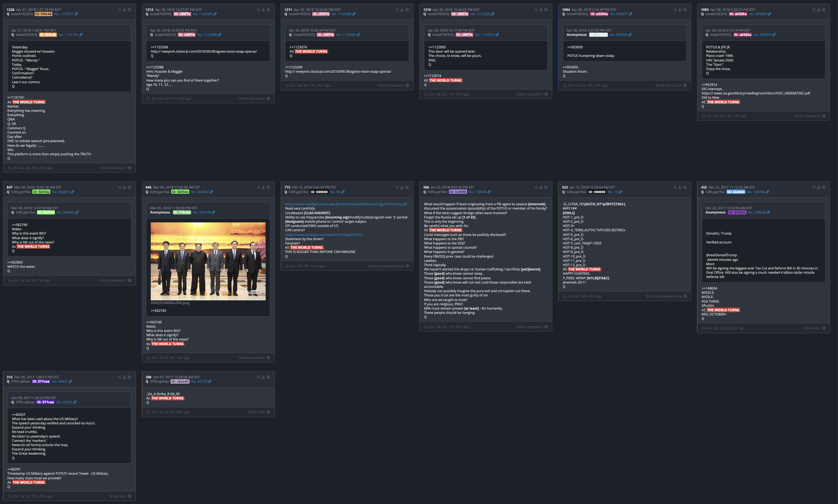The width and height of the screenshot is (838, 504).
Task: Click source icon beside 8chan cbts on post 288
Action: [268, 412]
